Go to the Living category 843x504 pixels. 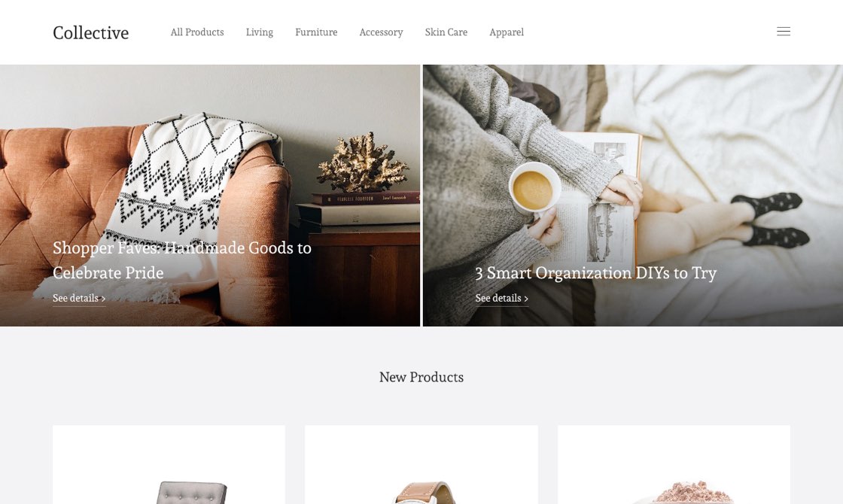click(260, 32)
